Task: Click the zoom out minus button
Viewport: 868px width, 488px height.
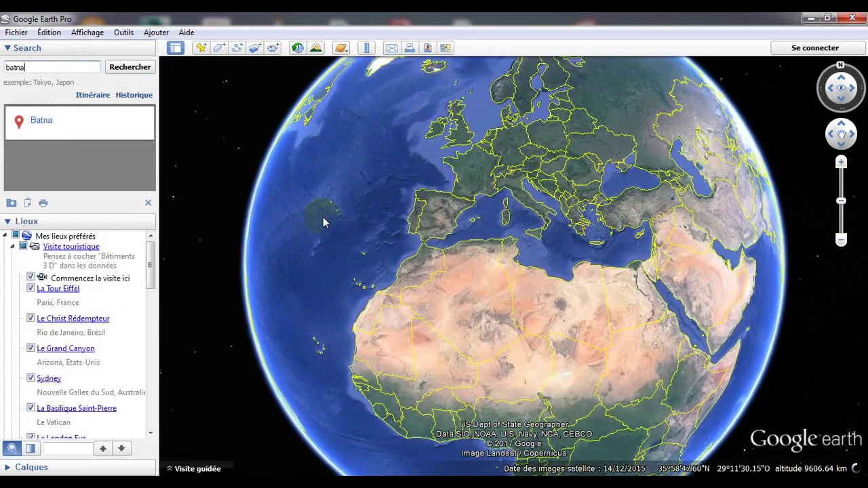Action: click(841, 240)
